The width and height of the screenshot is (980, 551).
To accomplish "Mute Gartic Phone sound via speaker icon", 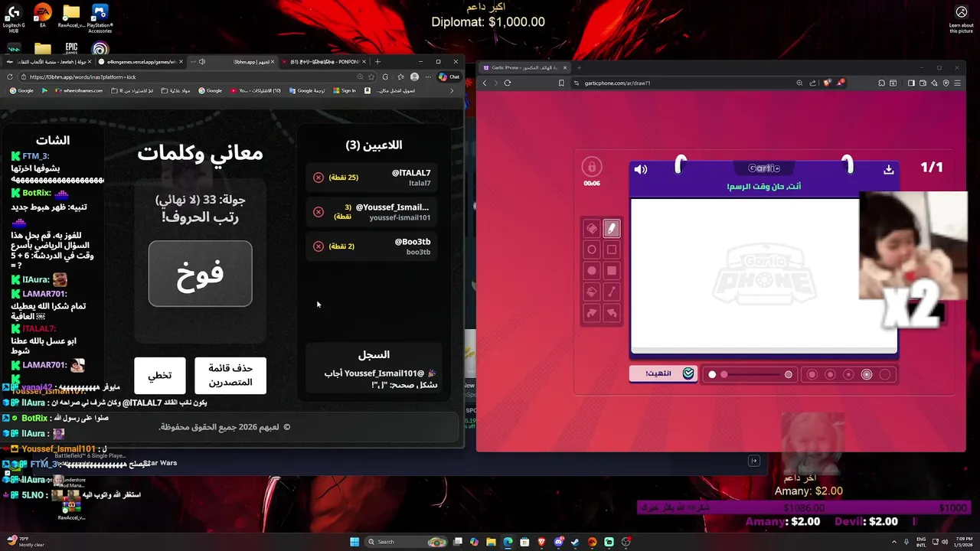I will tap(641, 170).
